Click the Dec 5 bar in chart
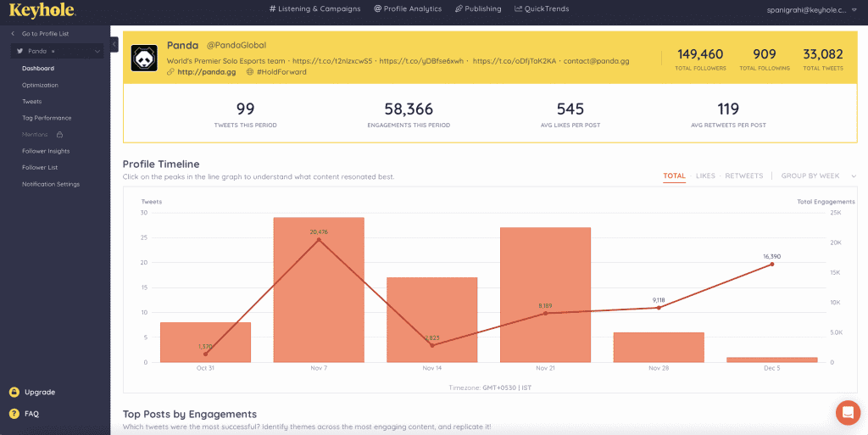The width and height of the screenshot is (868, 435). (x=771, y=360)
